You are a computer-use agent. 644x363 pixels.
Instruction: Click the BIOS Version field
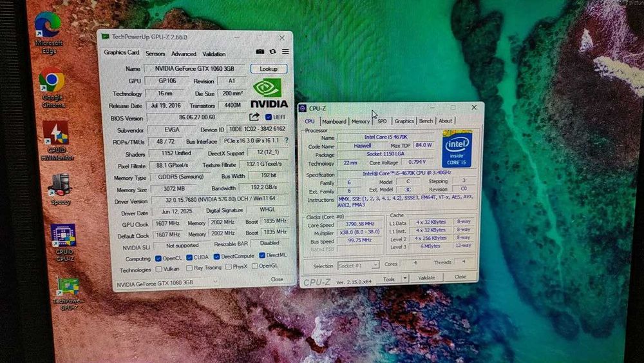[x=197, y=117]
